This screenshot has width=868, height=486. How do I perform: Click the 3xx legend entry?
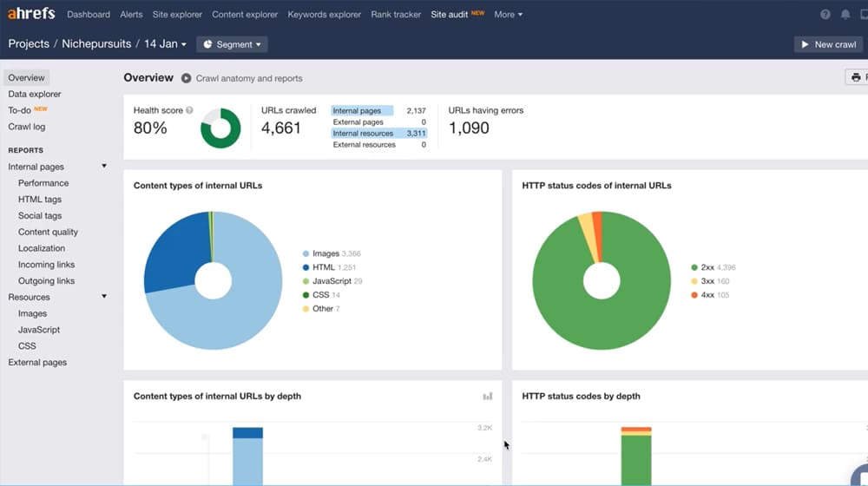click(710, 281)
